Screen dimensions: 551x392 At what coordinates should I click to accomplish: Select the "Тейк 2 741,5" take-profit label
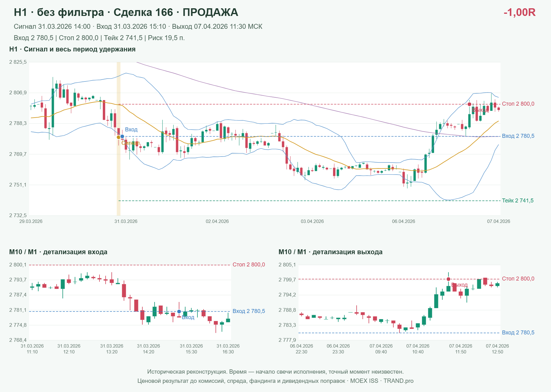pyautogui.click(x=518, y=201)
